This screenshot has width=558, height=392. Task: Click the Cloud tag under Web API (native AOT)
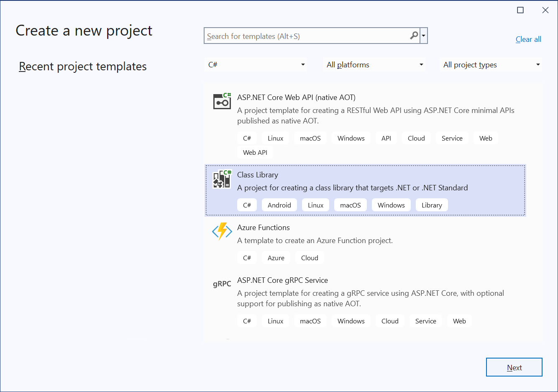(416, 138)
